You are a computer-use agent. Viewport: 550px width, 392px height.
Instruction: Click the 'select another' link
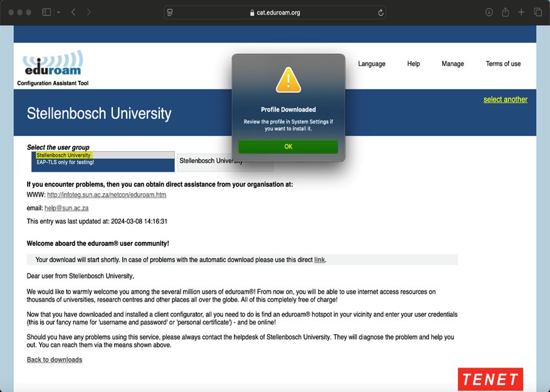click(505, 100)
